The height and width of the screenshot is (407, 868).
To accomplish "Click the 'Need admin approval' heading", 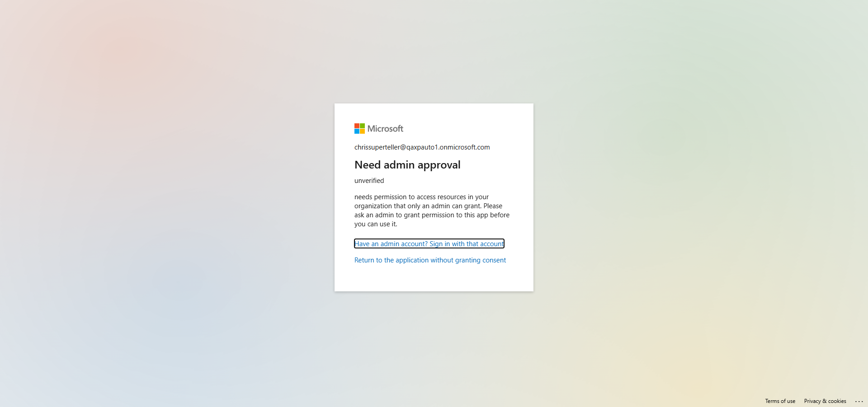I will [x=407, y=165].
